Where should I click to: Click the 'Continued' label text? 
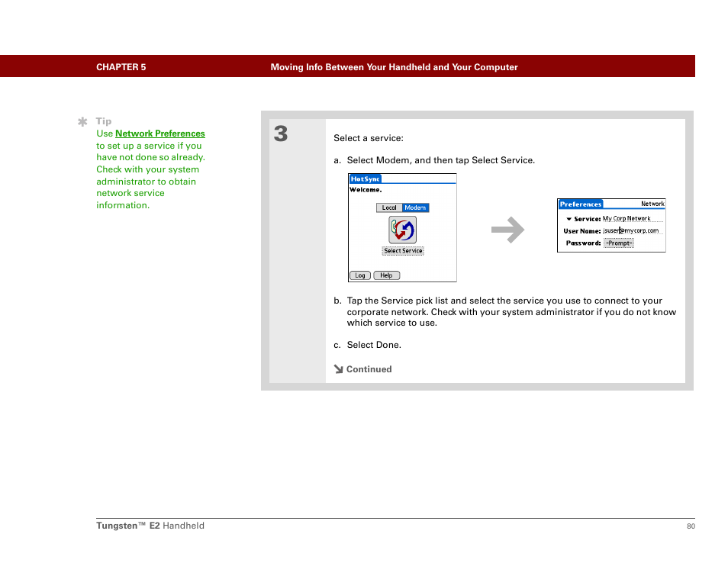coord(369,369)
